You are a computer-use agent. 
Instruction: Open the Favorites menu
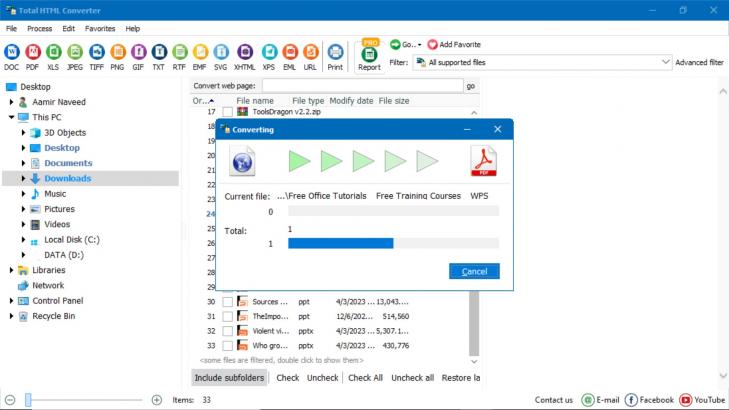(100, 29)
